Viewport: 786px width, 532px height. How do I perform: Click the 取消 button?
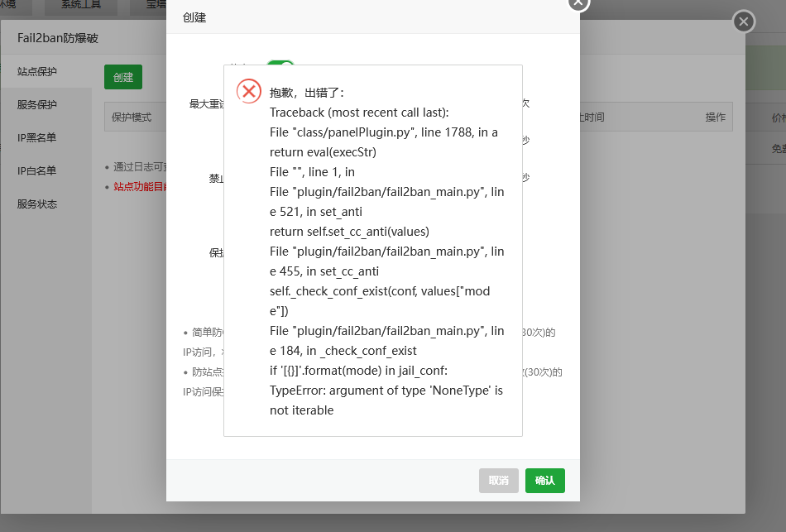pos(498,481)
